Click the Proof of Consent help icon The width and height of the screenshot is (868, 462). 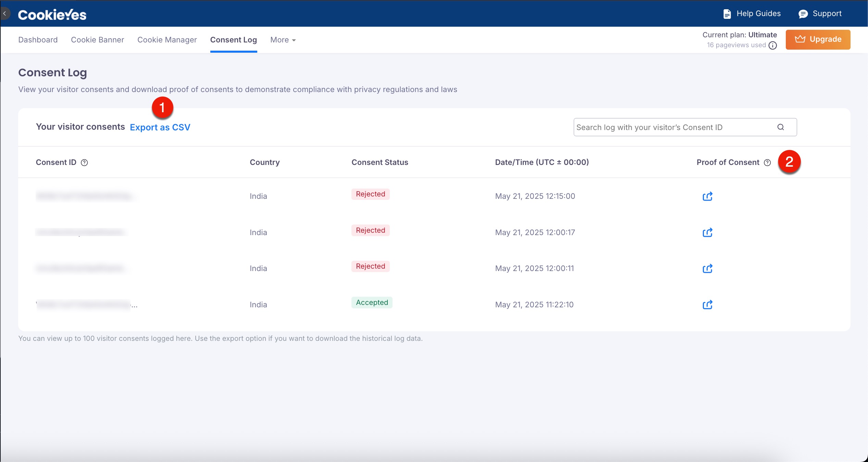point(767,163)
